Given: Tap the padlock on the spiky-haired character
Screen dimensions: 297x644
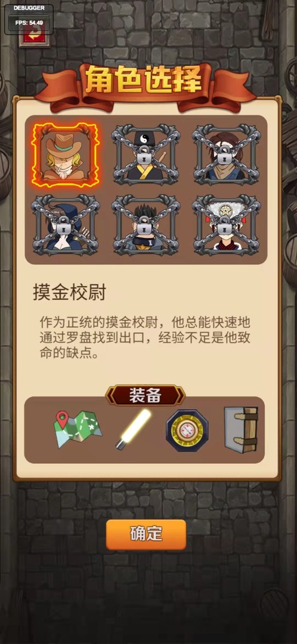Looking at the screenshot, I should tap(146, 228).
